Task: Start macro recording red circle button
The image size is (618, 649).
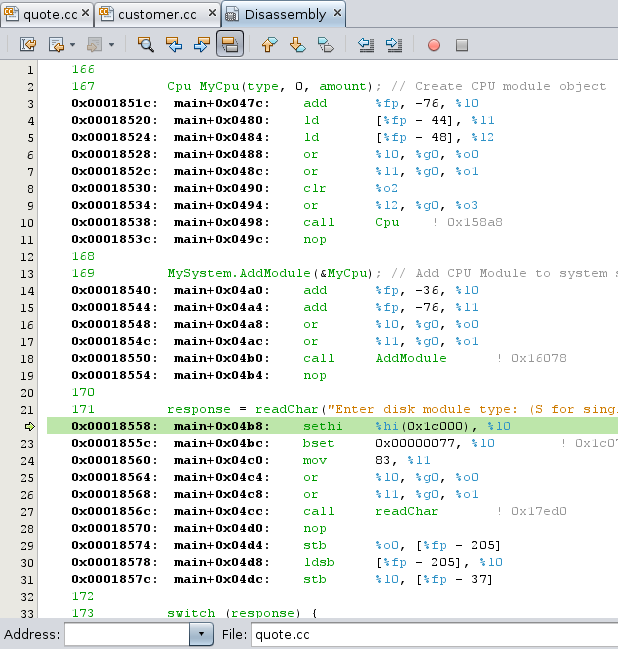Action: [434, 45]
